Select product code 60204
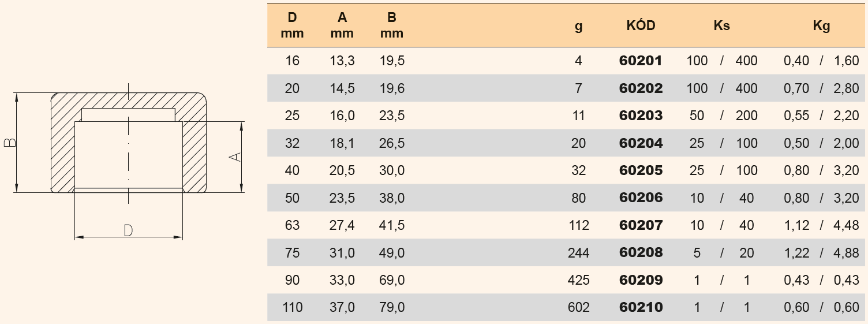 click(x=641, y=143)
